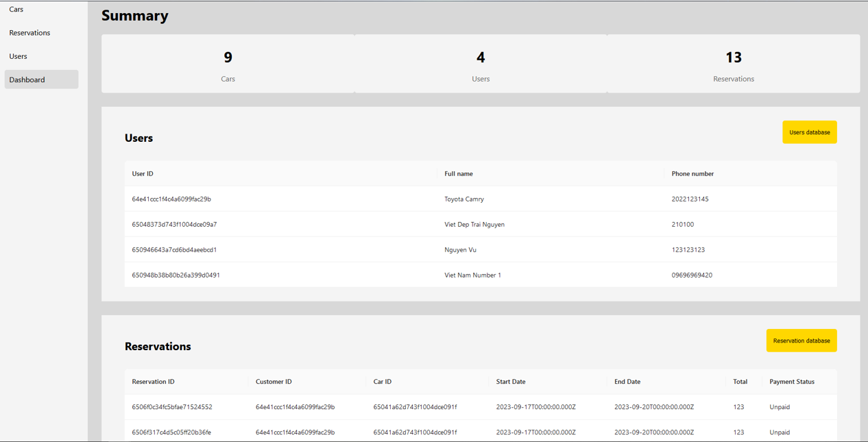Click phone number 210100

click(x=682, y=225)
